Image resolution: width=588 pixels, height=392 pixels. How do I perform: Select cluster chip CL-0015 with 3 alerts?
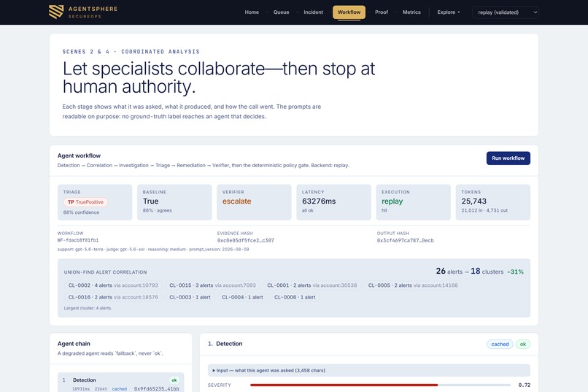coord(212,285)
